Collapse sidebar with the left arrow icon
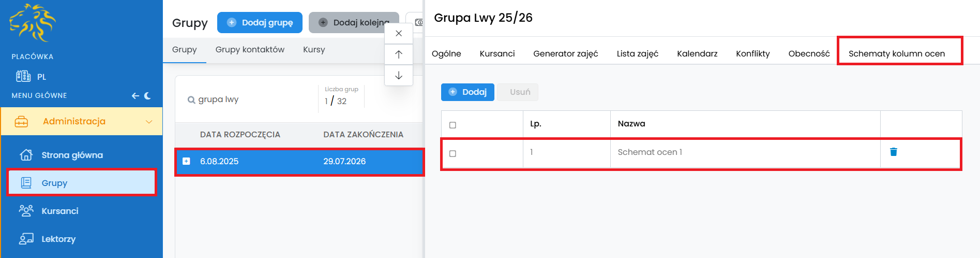Screen dimensions: 980x258 (135, 96)
